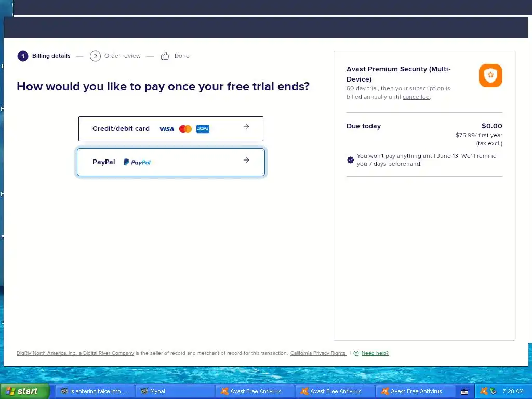Open the cancelled link
Screen dimensions: 532x399
[416, 97]
